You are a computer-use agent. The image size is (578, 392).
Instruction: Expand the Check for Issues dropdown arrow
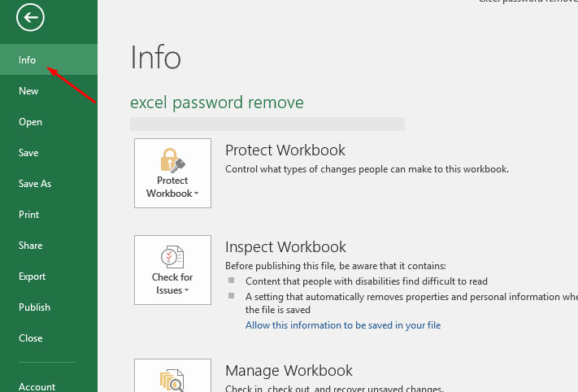187,290
